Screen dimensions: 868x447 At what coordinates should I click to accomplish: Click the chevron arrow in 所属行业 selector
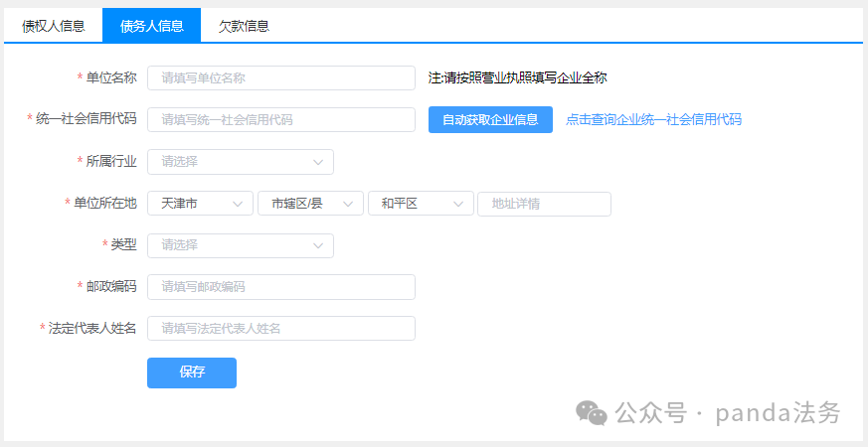point(318,162)
